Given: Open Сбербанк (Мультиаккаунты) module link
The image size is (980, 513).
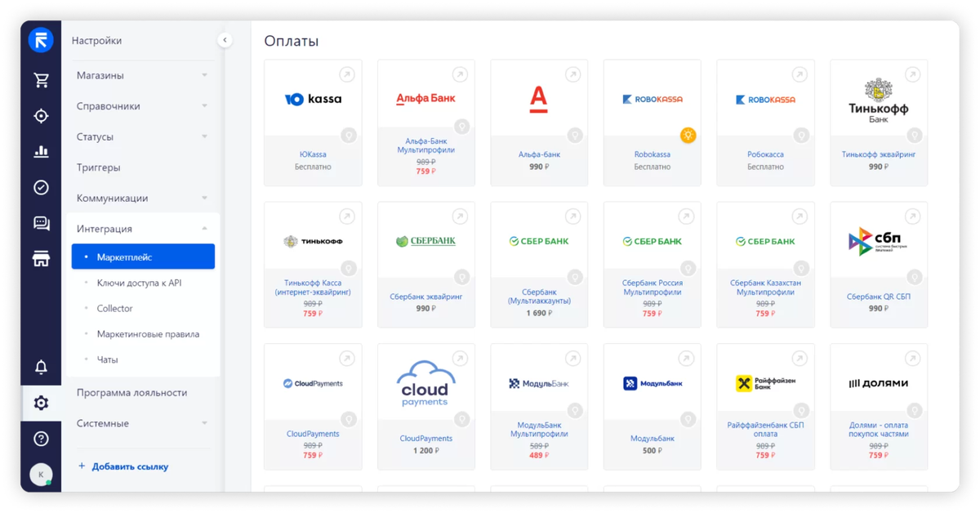Looking at the screenshot, I should tap(539, 296).
